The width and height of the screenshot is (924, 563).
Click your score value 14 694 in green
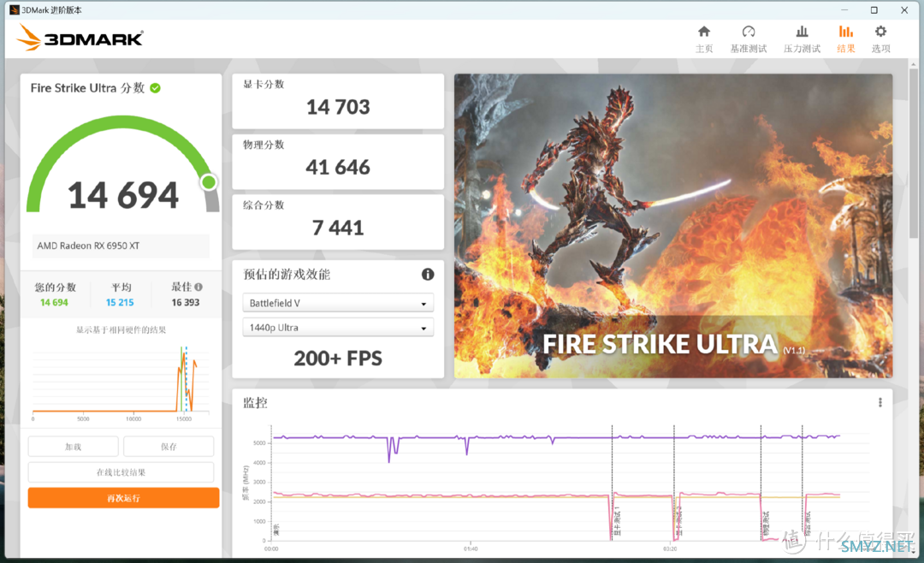(x=54, y=302)
